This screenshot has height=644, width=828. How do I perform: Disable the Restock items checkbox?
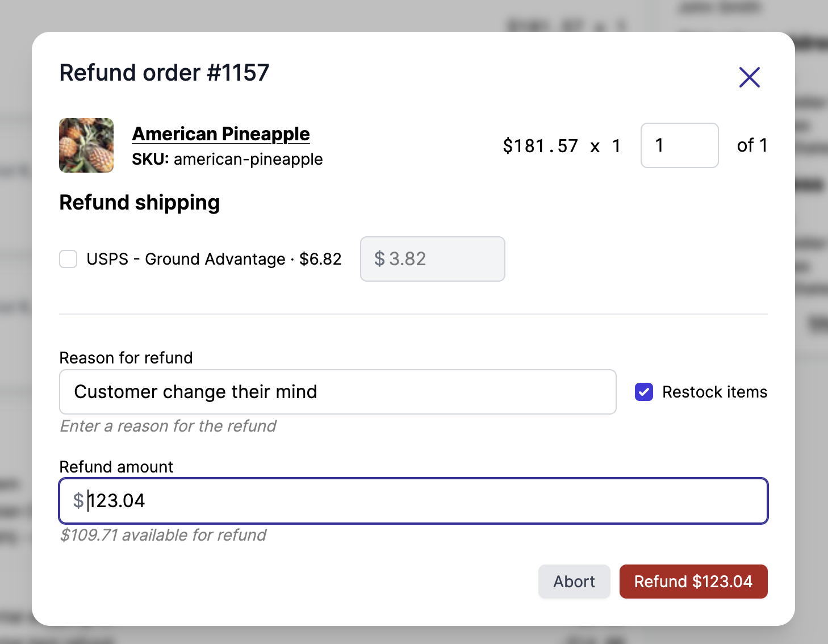coord(643,392)
